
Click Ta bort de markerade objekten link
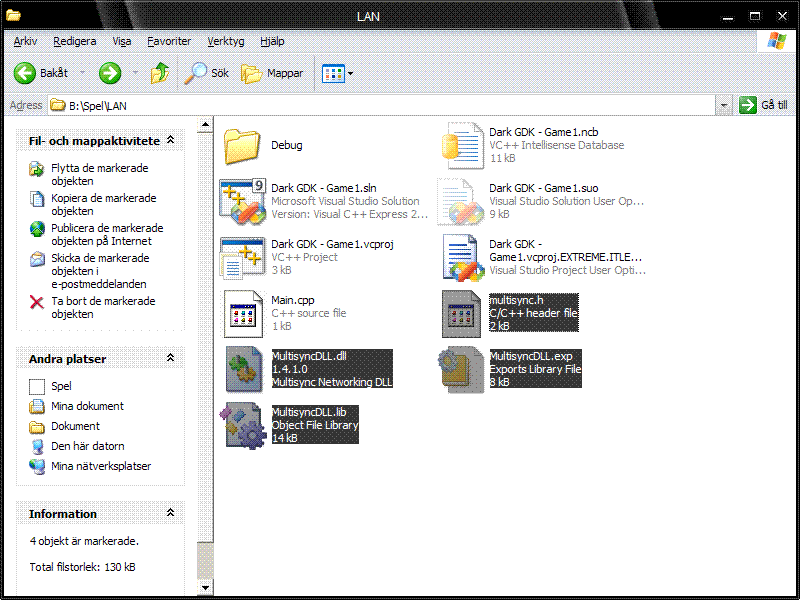coord(103,308)
